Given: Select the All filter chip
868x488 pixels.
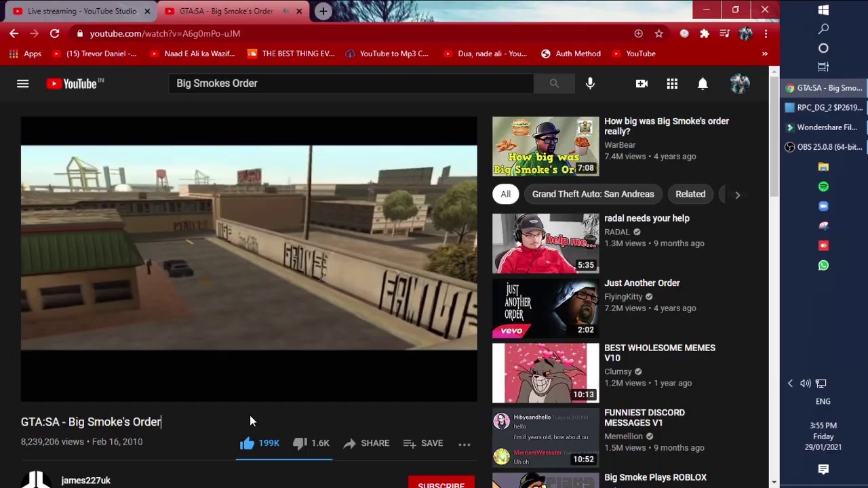Looking at the screenshot, I should [506, 194].
